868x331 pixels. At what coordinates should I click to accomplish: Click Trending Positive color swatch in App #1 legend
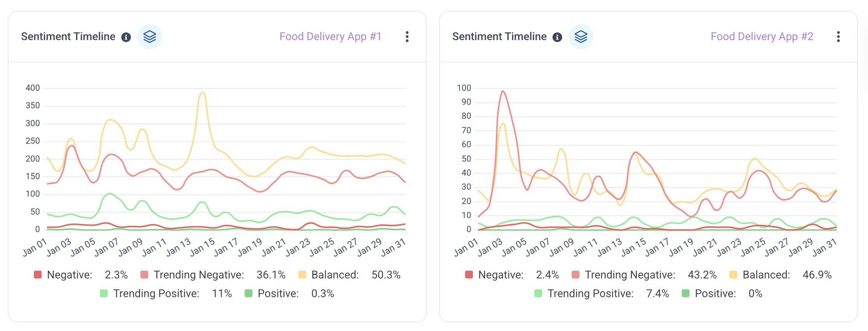[x=104, y=293]
